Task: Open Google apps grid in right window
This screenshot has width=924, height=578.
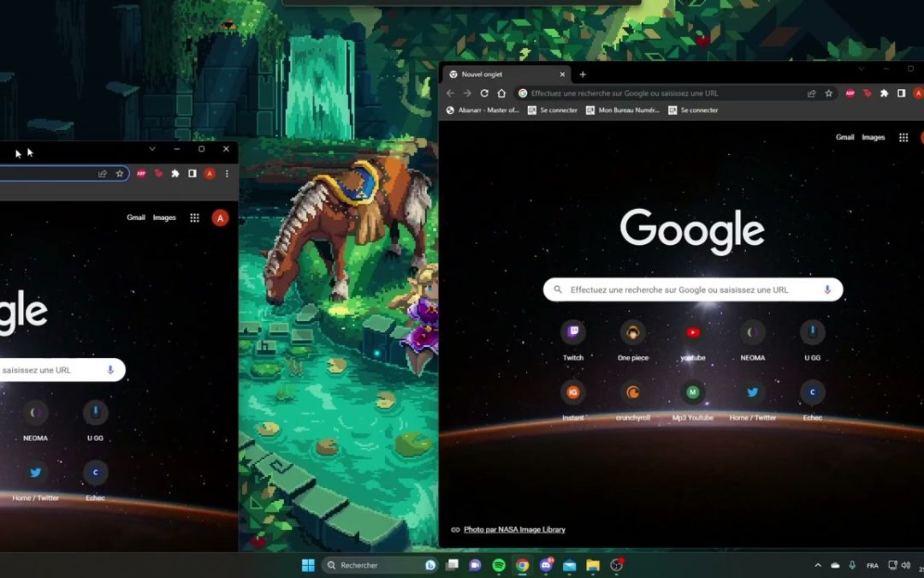Action: [903, 137]
